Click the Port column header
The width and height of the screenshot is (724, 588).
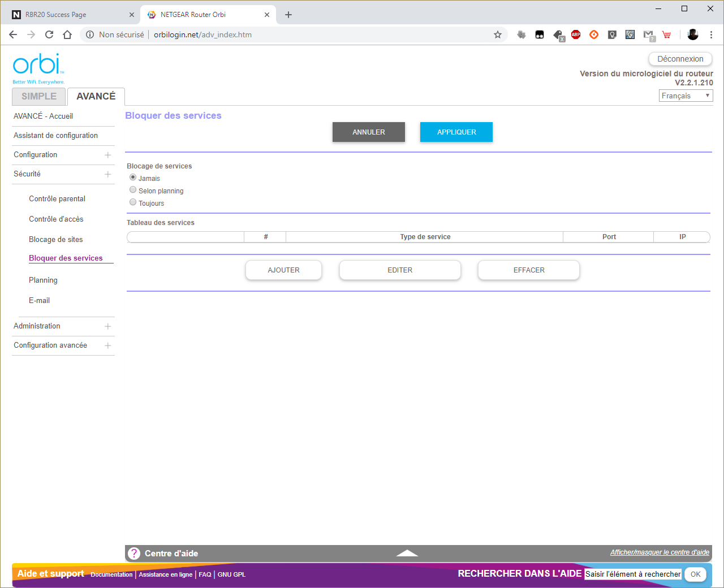[x=609, y=237]
